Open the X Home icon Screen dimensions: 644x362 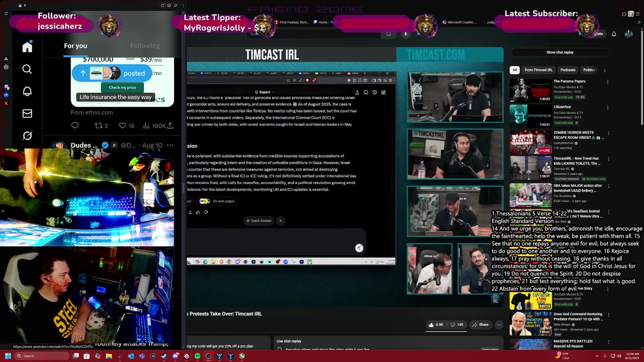point(27,47)
